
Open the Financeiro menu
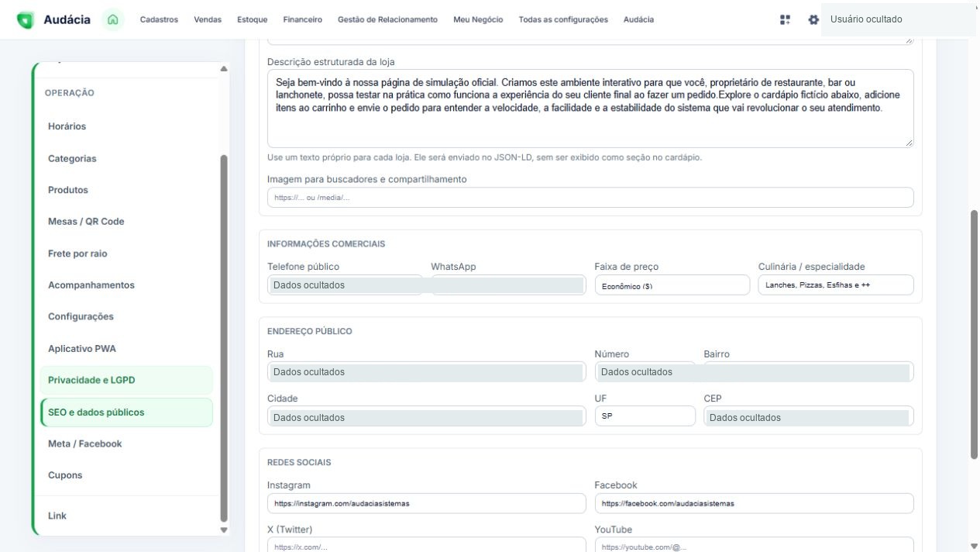[x=303, y=19]
